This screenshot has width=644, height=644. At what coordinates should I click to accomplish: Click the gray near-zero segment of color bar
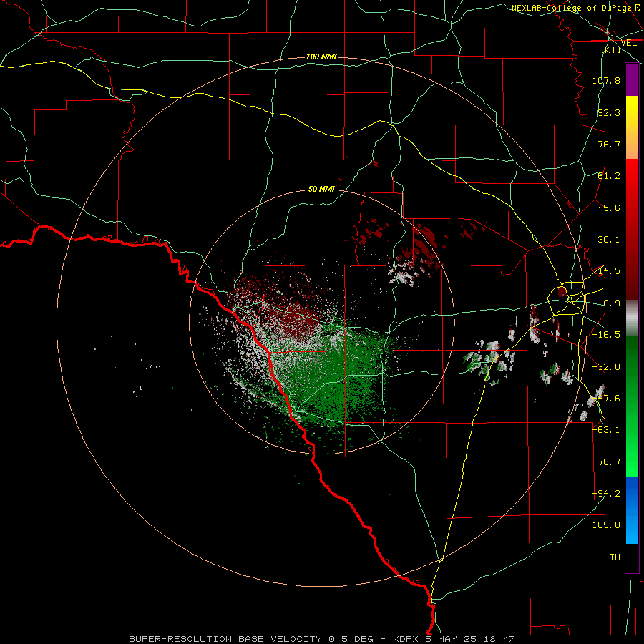pos(632,318)
